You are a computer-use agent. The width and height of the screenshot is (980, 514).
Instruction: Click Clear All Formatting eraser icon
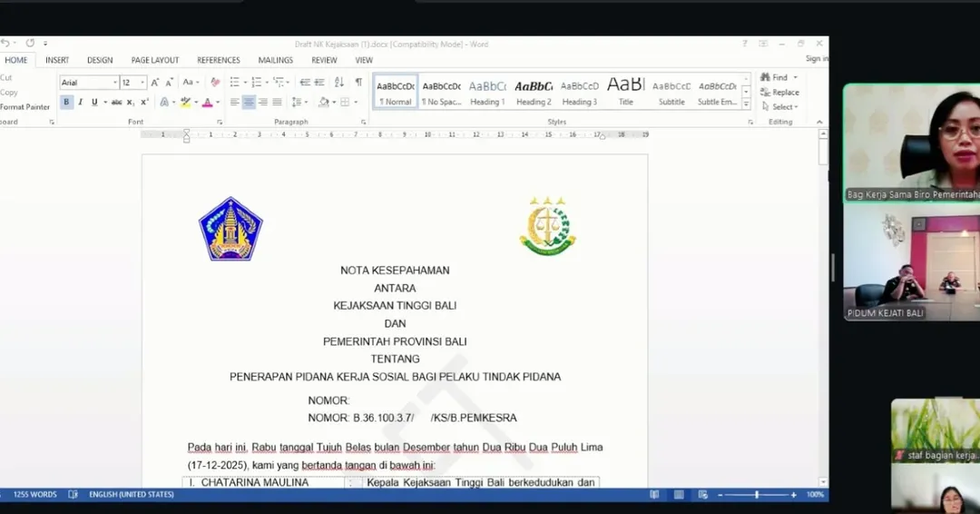point(215,83)
